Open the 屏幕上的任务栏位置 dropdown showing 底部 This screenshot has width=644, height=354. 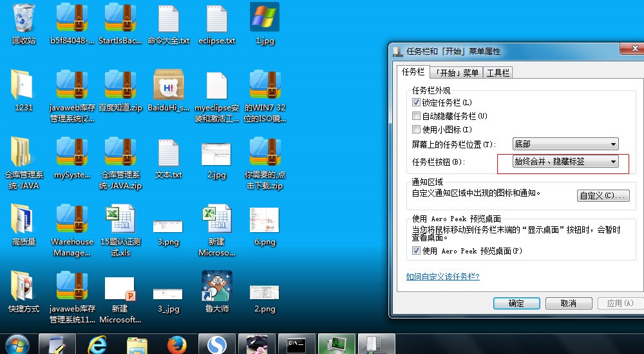tap(565, 144)
